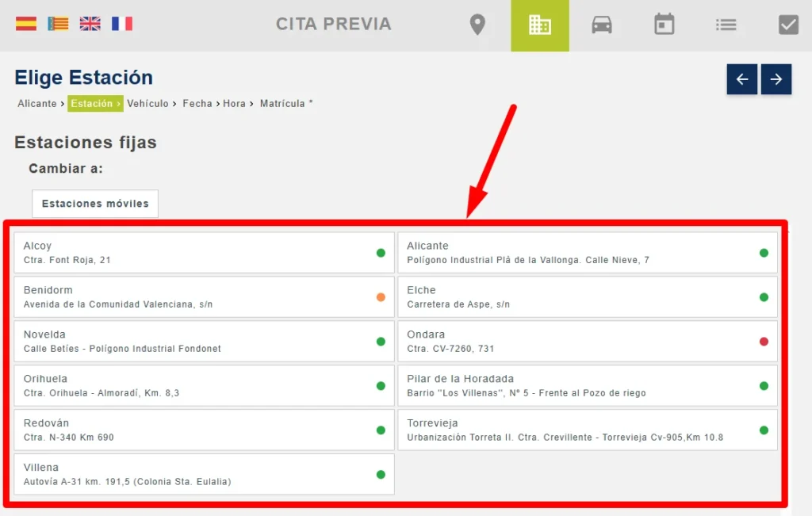812x516 pixels.
Task: Choose the Benidorm station
Action: point(204,297)
